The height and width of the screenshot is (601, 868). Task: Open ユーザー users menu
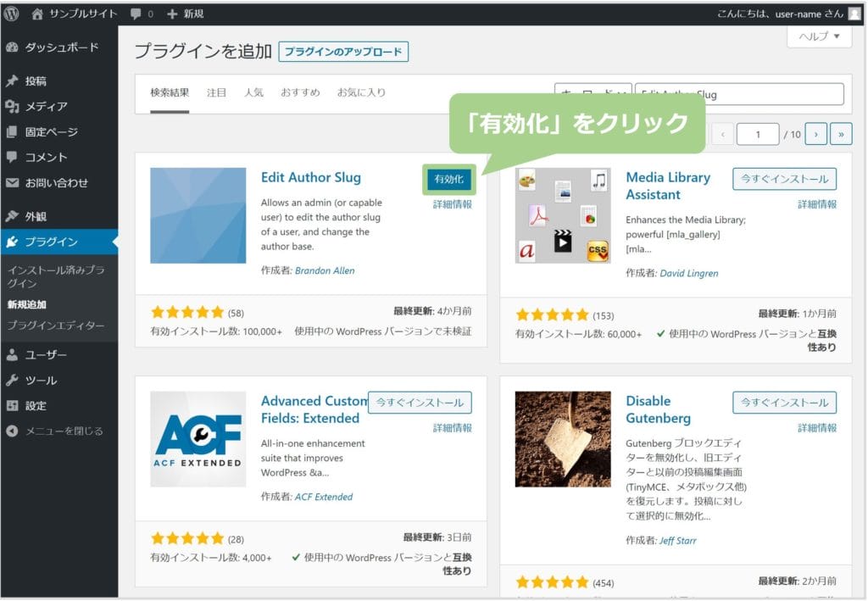[58, 354]
